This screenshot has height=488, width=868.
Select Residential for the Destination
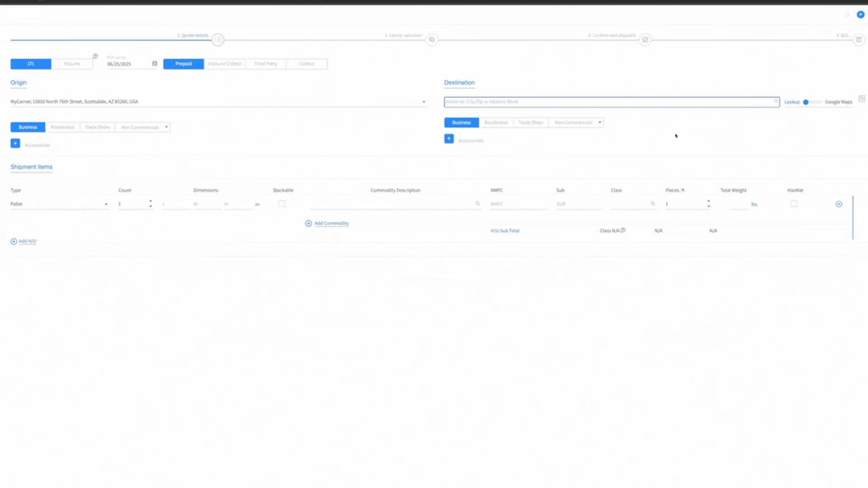point(496,122)
